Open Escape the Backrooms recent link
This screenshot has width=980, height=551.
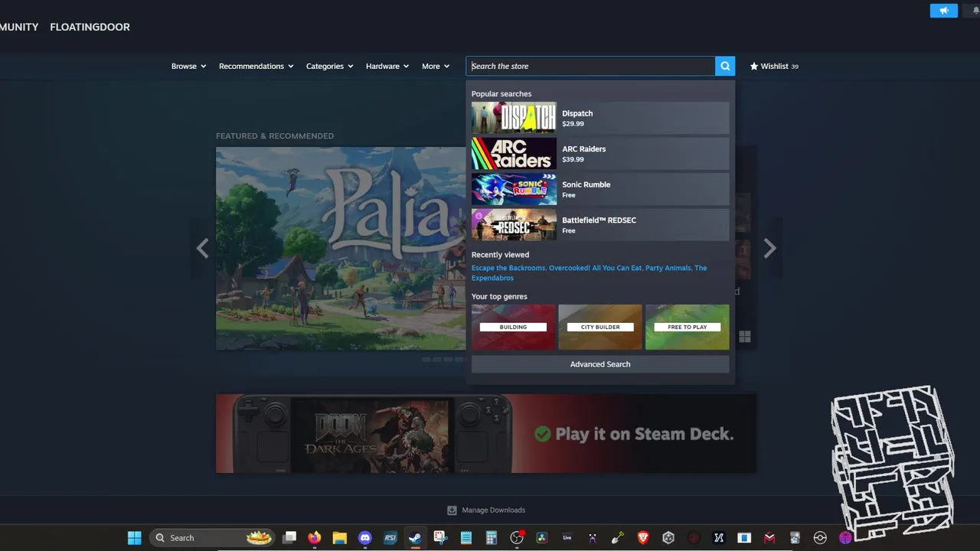pos(508,268)
